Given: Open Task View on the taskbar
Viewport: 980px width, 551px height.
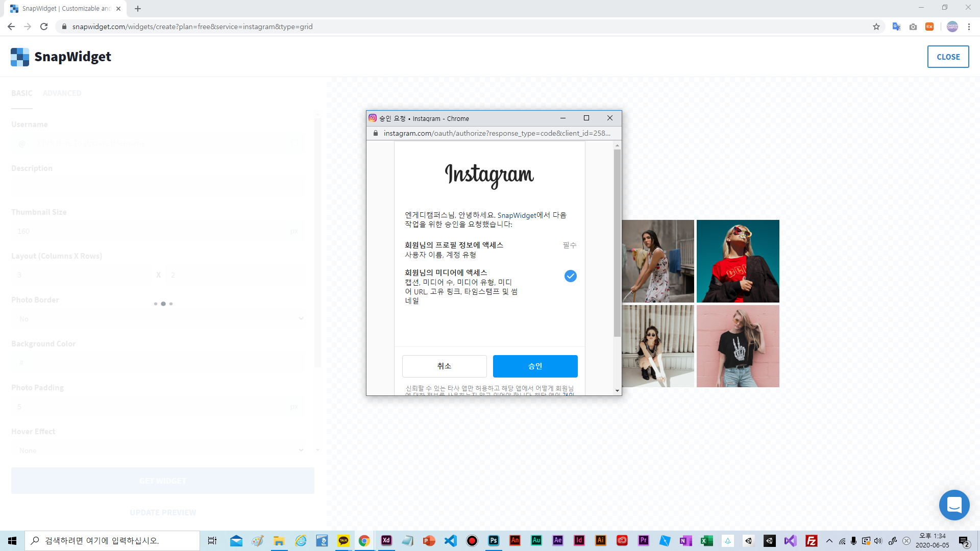Looking at the screenshot, I should (x=212, y=541).
